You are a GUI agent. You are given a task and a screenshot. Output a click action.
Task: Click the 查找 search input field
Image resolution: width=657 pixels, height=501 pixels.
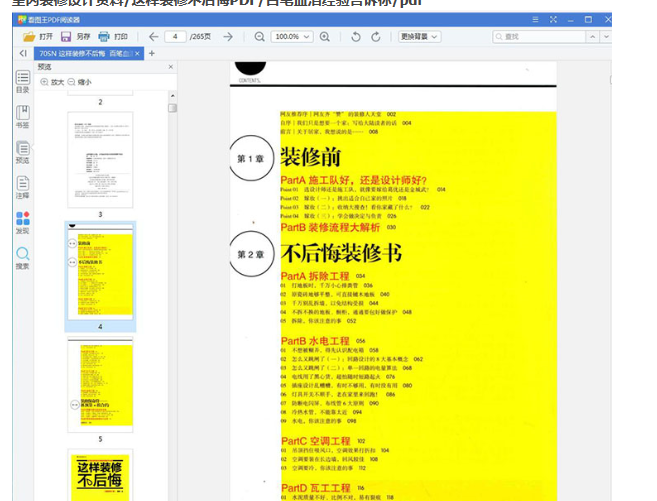tap(539, 37)
